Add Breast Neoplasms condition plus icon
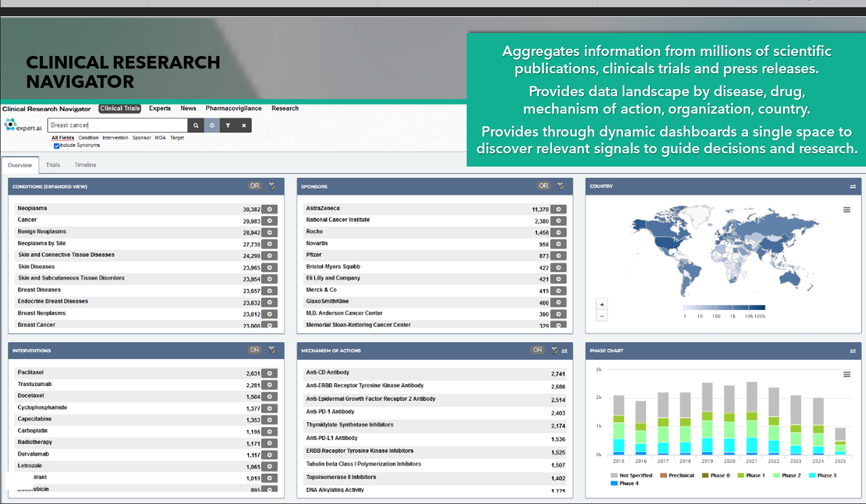 [x=269, y=314]
